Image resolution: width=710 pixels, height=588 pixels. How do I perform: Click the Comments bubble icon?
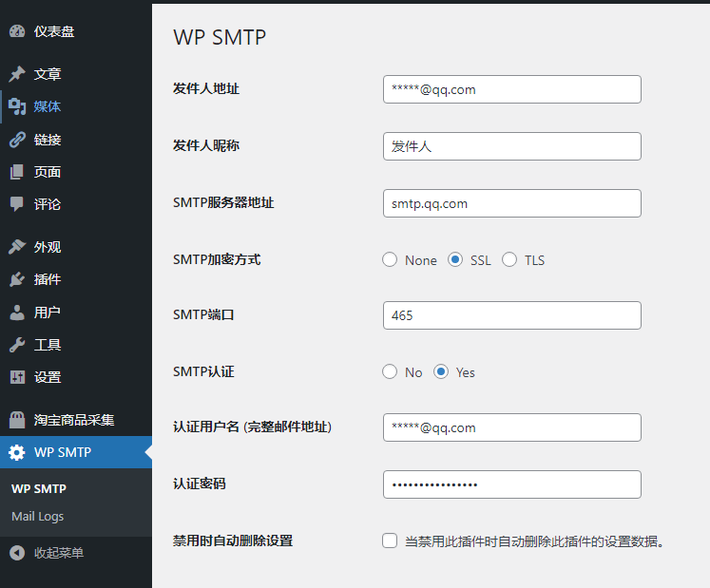17,204
